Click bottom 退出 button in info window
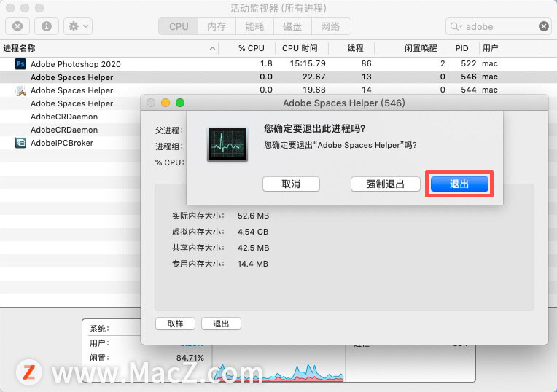557x392 pixels. 221,324
